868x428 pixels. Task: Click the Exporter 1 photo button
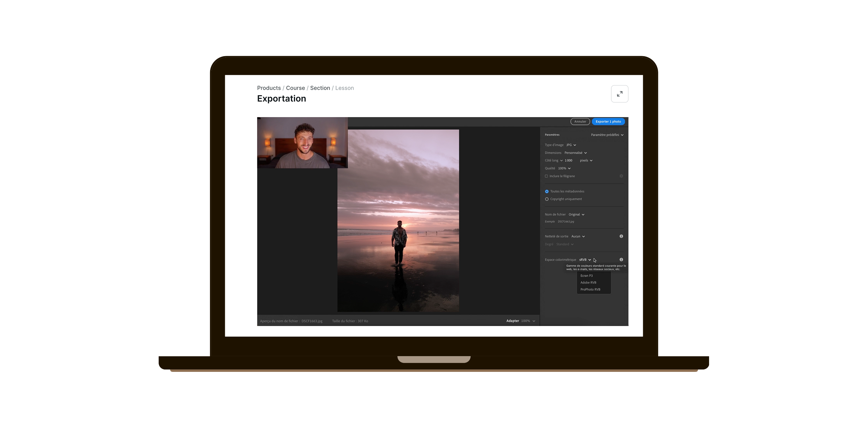pos(608,122)
